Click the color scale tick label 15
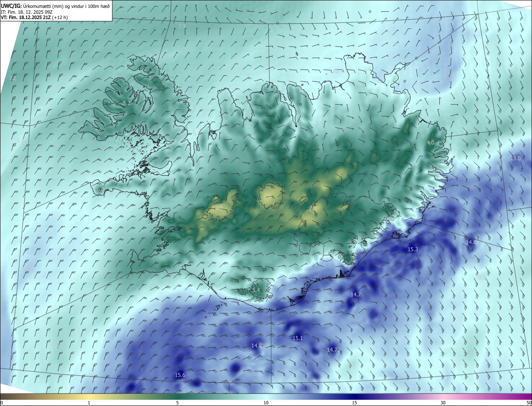This screenshot has height=406, width=532. 355,403
